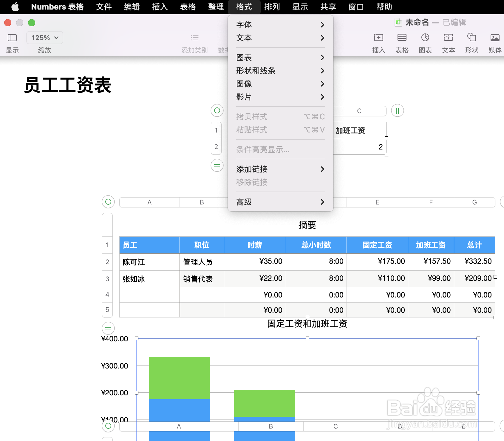Click the 已编辑 document status text
This screenshot has height=441, width=504.
(x=454, y=22)
